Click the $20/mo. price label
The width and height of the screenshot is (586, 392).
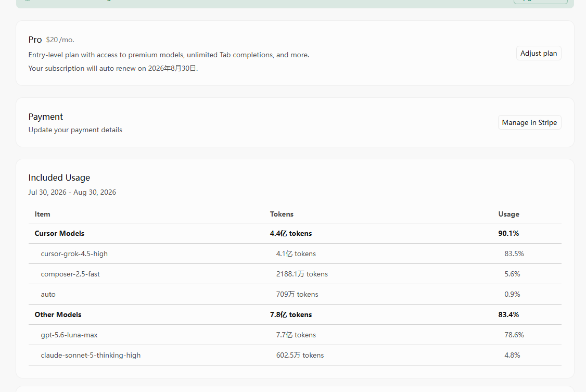coord(60,40)
